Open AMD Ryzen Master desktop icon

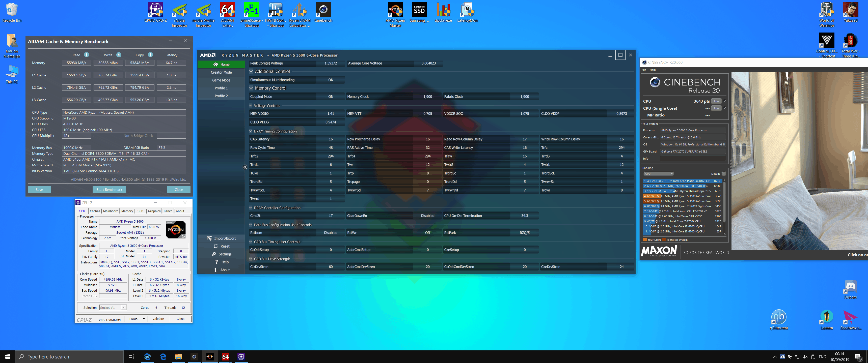pos(395,15)
